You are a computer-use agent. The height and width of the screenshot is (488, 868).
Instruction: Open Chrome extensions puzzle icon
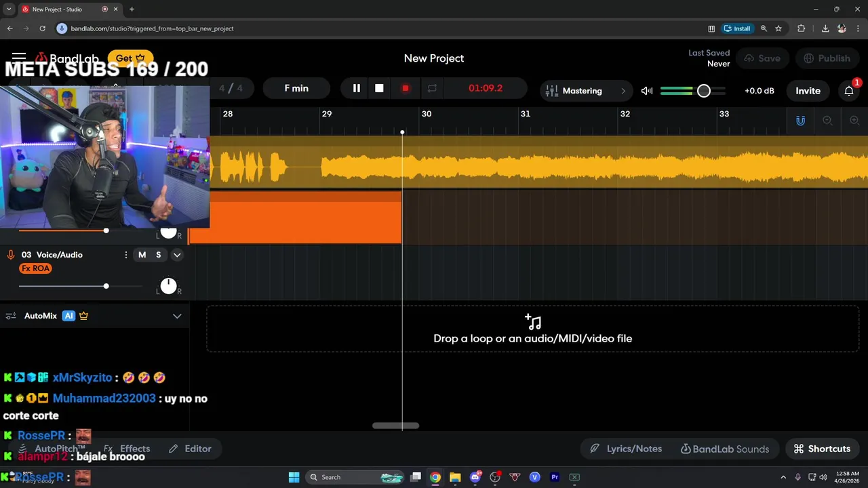(x=802, y=28)
